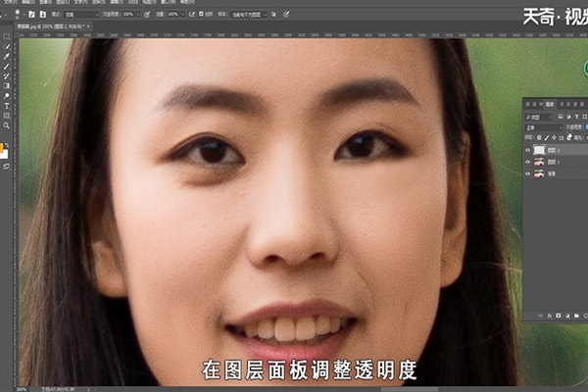Select the Rectangle shape tool
The image size is (588, 392).
[x=7, y=116]
